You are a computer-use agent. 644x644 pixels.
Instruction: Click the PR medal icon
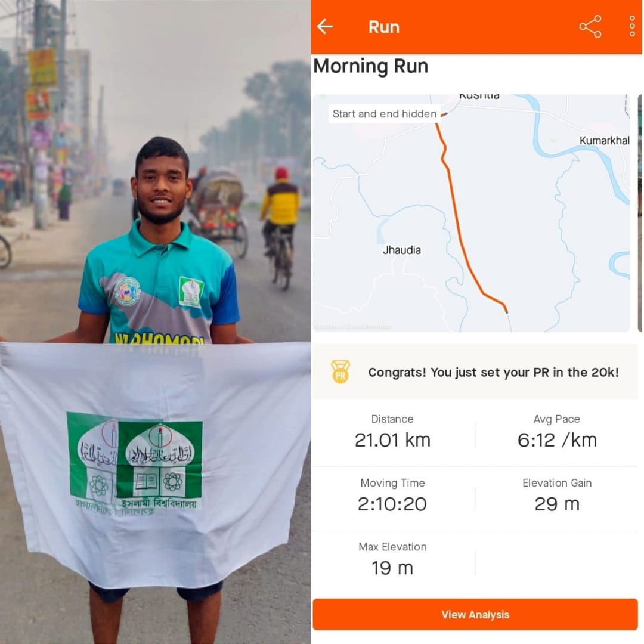[x=340, y=371]
